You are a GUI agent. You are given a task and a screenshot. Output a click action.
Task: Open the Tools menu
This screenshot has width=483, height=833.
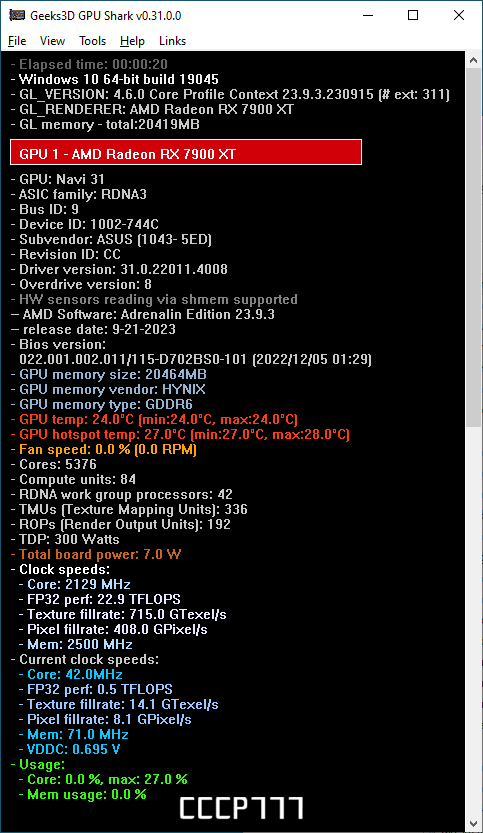point(92,41)
